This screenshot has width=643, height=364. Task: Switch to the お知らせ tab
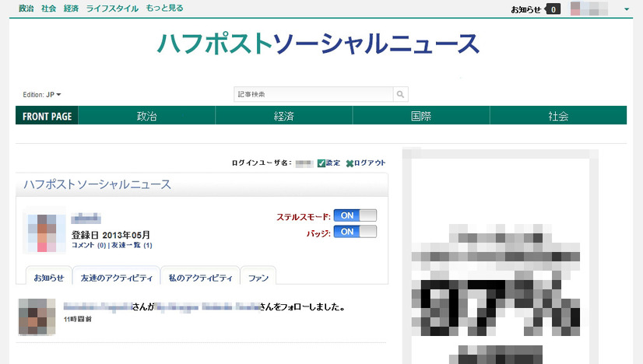[49, 276]
